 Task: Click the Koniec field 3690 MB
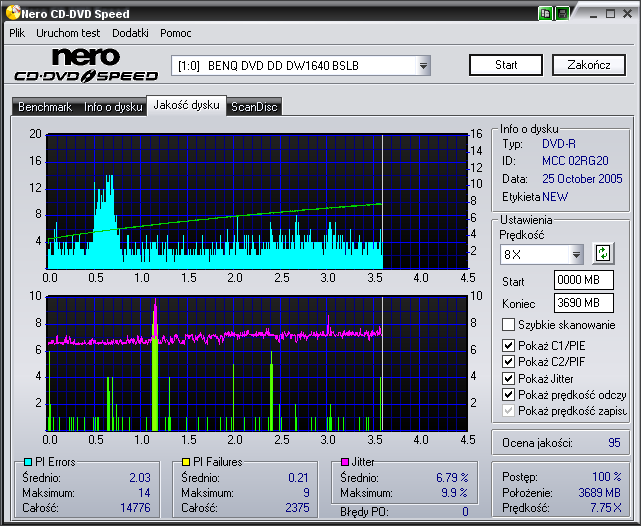pyautogui.click(x=584, y=303)
